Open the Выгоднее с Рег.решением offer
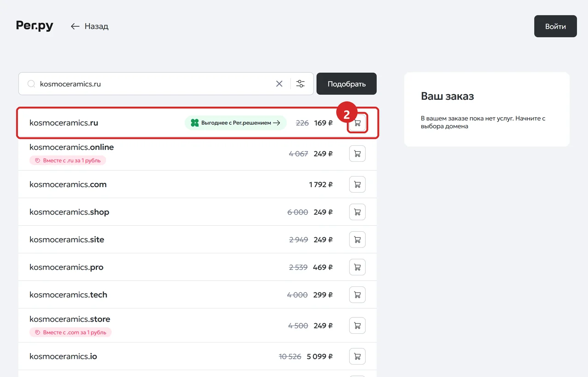The height and width of the screenshot is (377, 588). 236,123
